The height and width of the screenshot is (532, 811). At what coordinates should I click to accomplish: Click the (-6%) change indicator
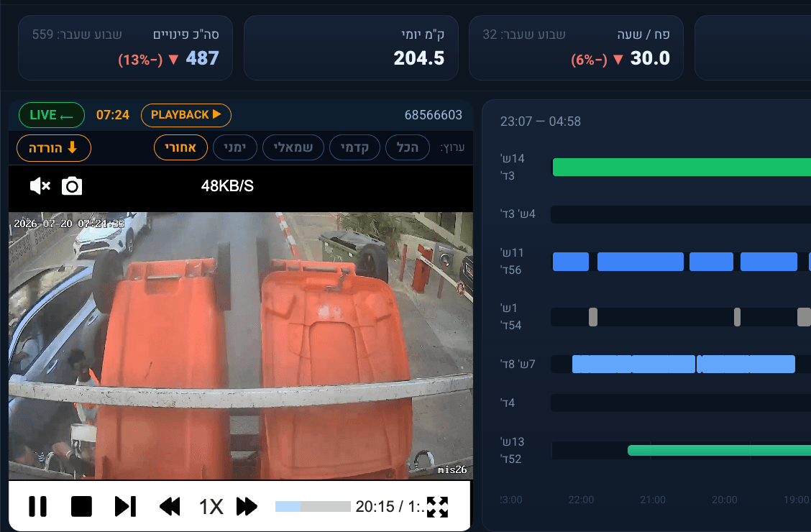tap(589, 60)
